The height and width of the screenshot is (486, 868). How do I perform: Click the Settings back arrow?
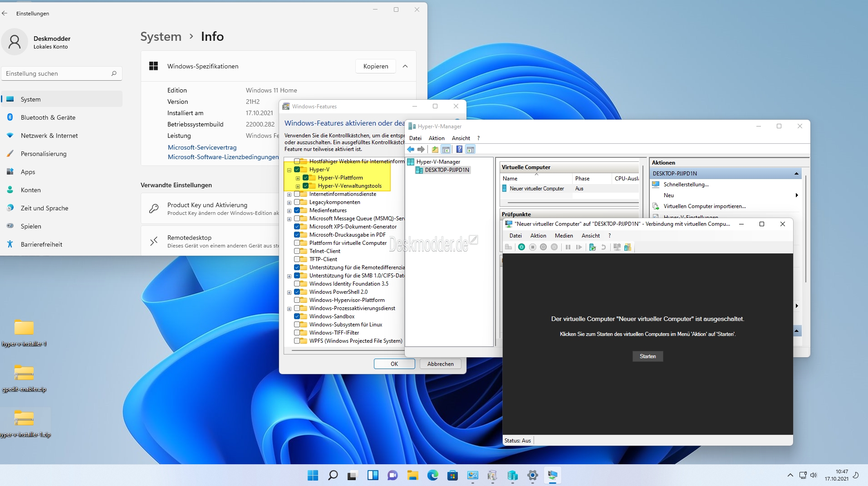5,13
